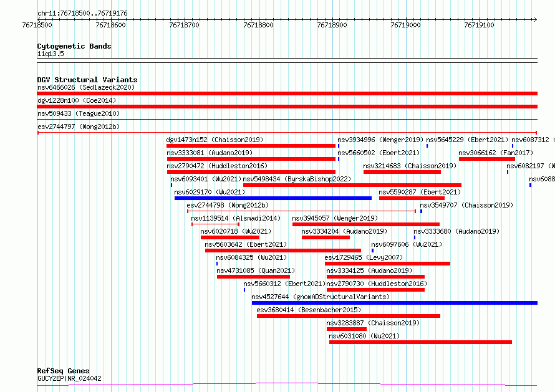Click nsv2790472 (Huddleston2016) label

click(217, 166)
